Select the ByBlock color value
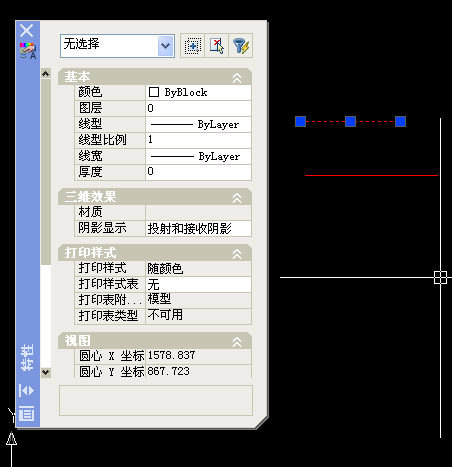 click(198, 92)
